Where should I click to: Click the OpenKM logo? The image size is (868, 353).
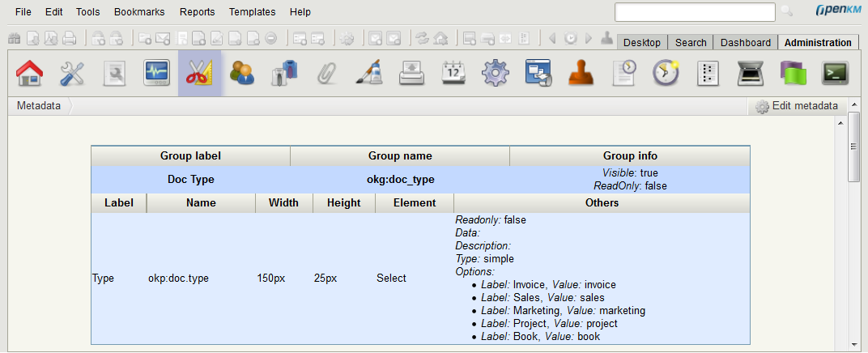pyautogui.click(x=837, y=11)
